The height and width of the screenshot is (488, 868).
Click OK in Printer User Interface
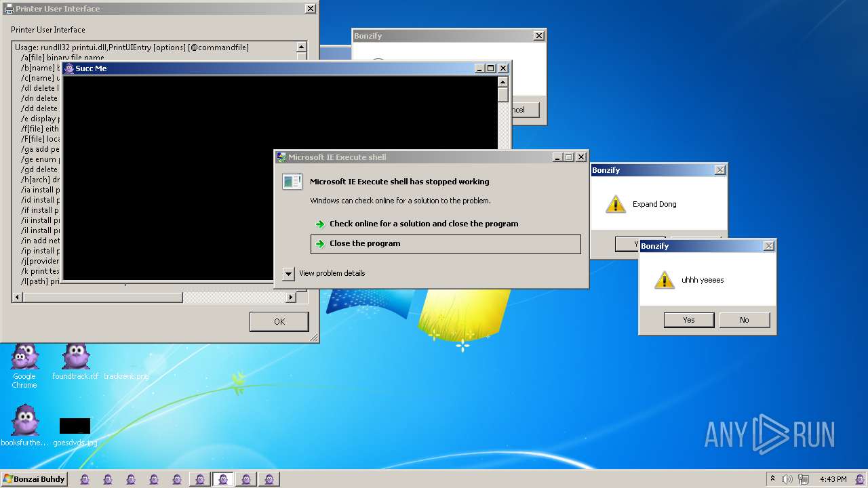279,321
